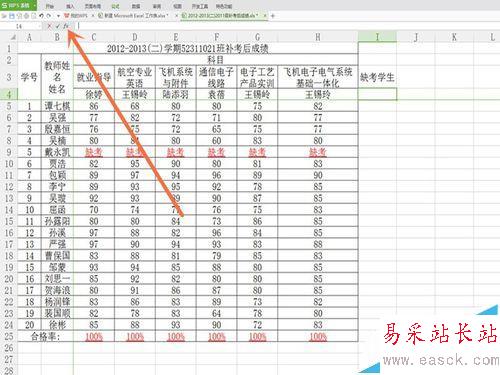
Task: Open the 新建 Microsoft Excel 工作表.xlsx tab
Action: coord(135,16)
